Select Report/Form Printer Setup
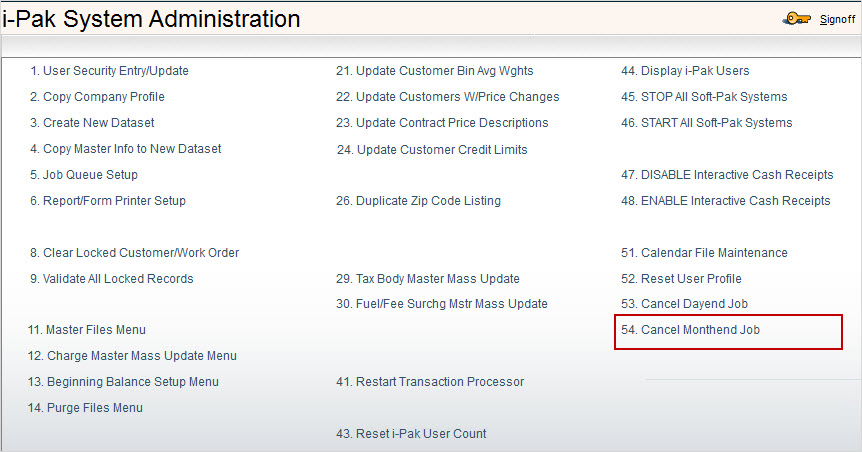This screenshot has height=452, width=862. pyautogui.click(x=108, y=201)
